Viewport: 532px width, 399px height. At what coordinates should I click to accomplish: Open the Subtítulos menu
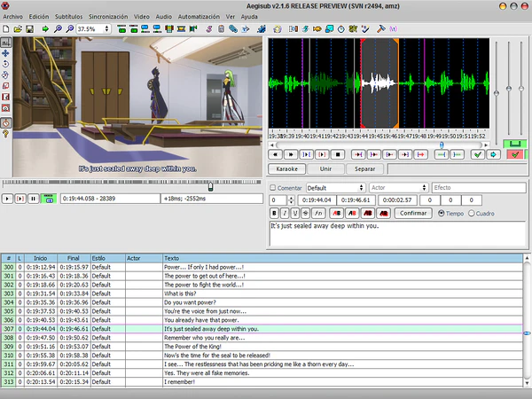[x=69, y=17]
